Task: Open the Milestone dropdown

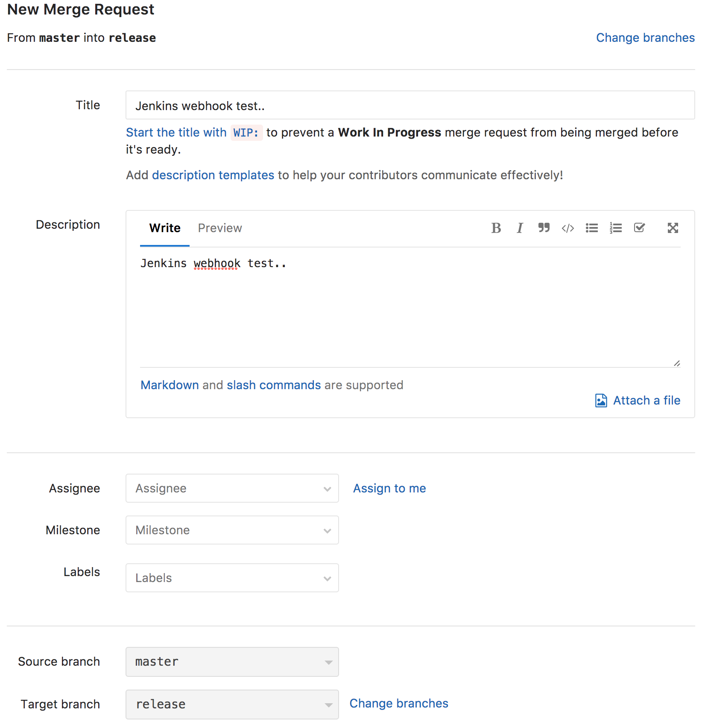Action: 232,530
